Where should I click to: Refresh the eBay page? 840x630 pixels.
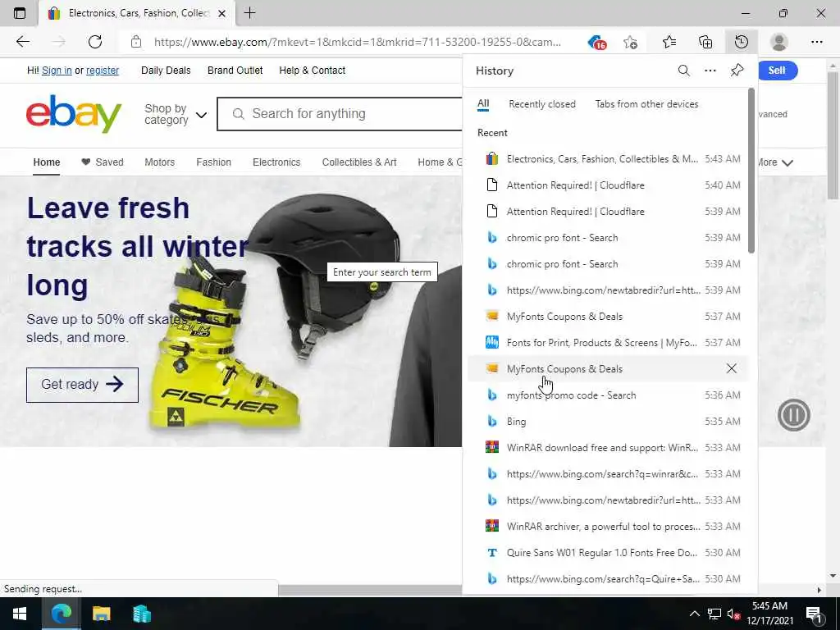pos(95,42)
